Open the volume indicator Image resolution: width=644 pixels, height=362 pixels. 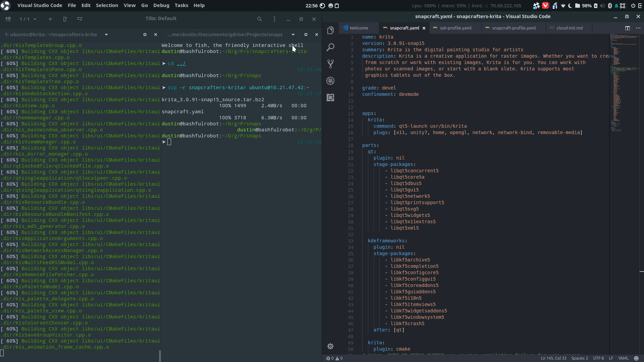point(602,5)
